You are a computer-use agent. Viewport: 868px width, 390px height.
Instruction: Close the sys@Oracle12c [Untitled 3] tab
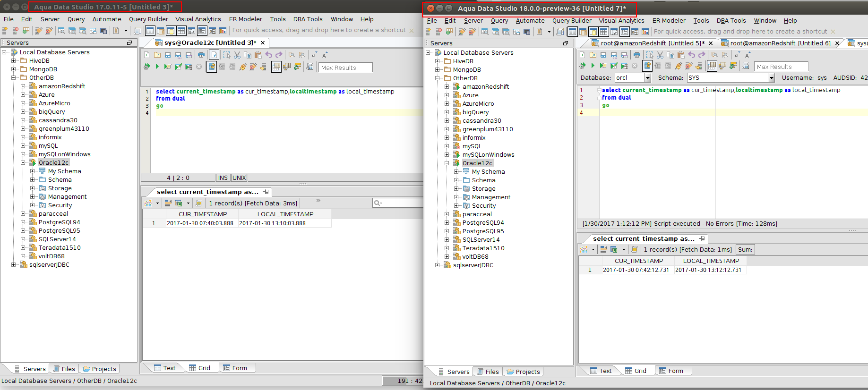[262, 42]
